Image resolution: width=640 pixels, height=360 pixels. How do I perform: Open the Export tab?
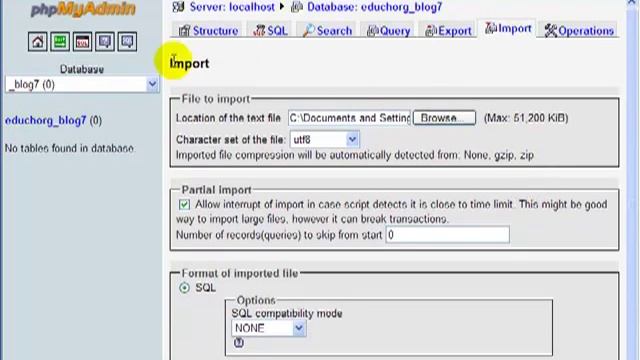[x=448, y=31]
